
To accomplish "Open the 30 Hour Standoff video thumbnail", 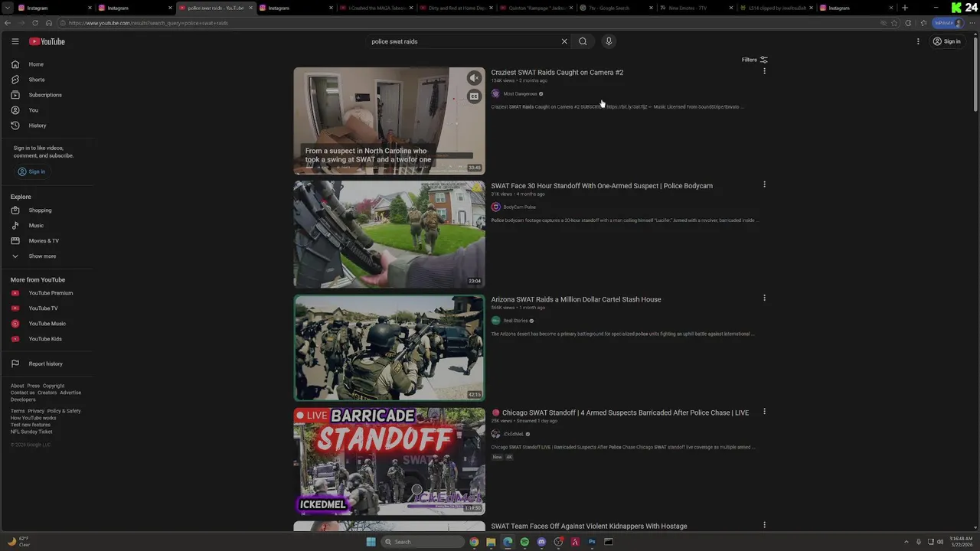I will click(389, 234).
